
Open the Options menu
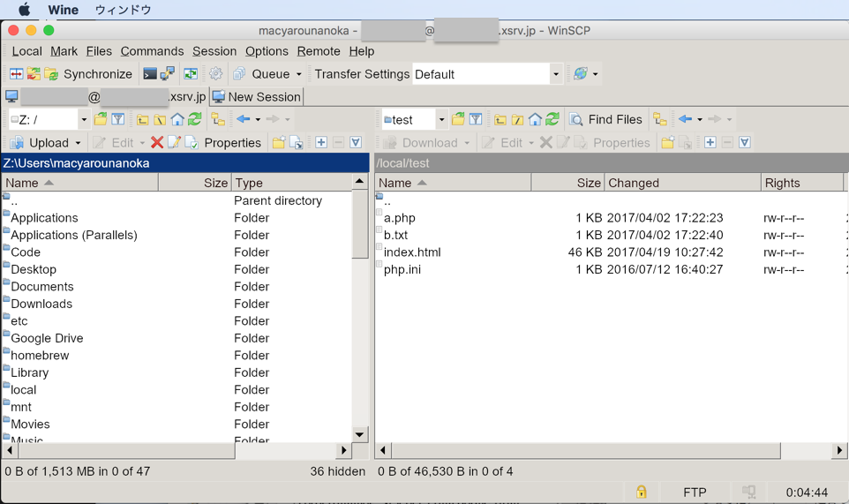coord(267,51)
